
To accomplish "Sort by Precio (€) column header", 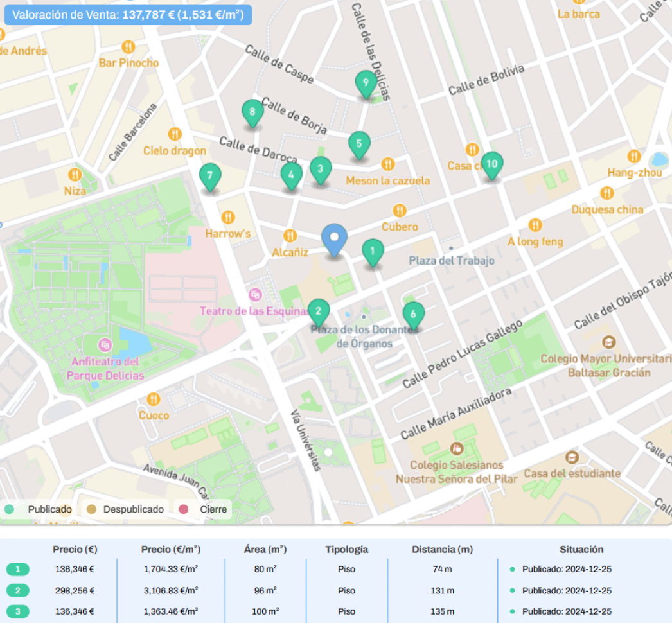I will pyautogui.click(x=75, y=550).
